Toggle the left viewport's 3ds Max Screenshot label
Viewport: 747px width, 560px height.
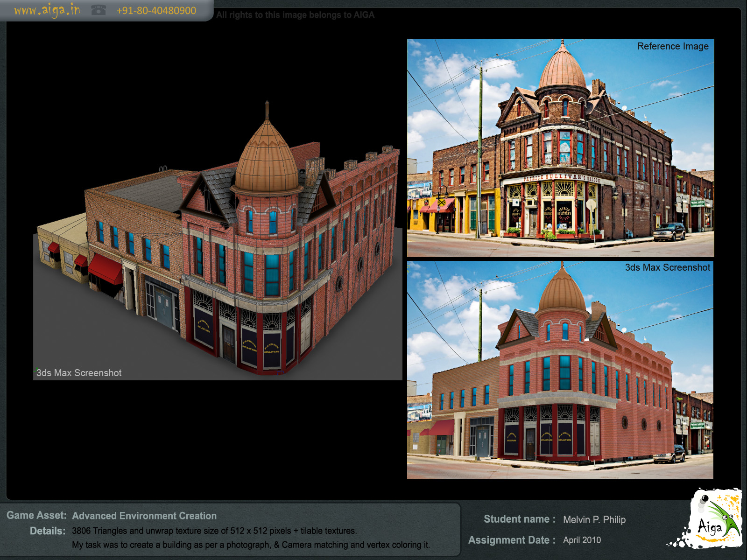[79, 373]
